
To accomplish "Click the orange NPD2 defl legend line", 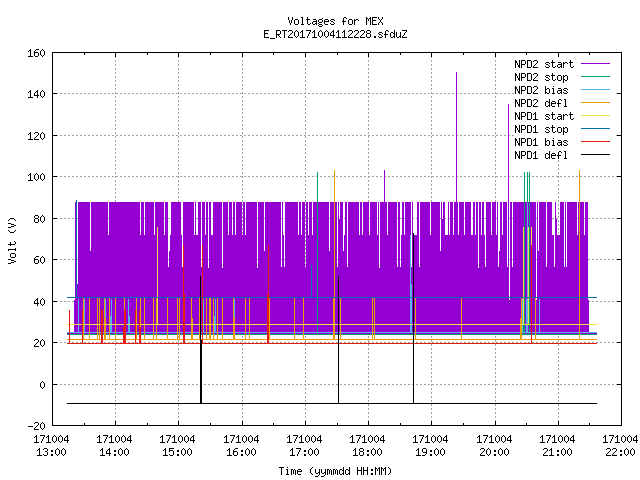I will [x=596, y=103].
